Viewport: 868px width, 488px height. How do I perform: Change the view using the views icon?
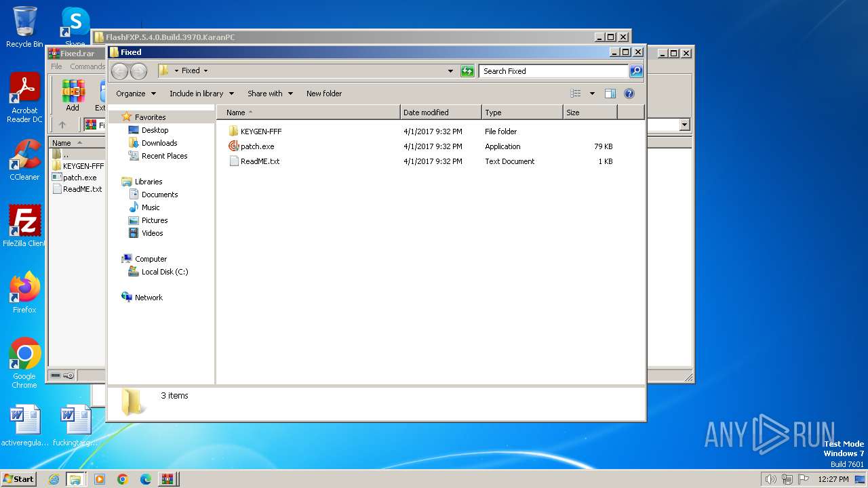576,94
